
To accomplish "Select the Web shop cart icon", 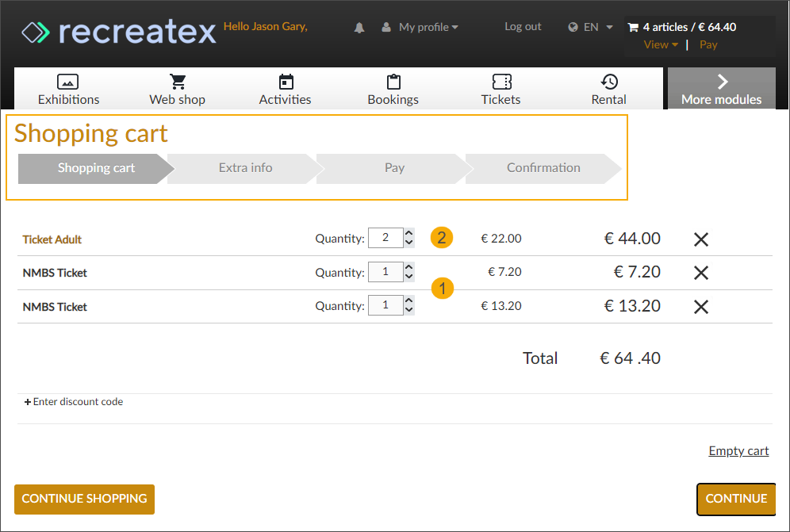I will click(x=177, y=82).
